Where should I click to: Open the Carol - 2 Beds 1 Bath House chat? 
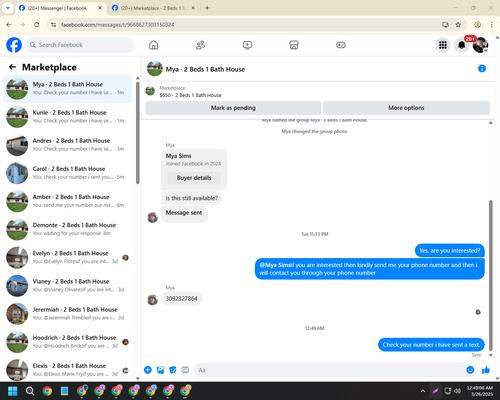pos(68,173)
